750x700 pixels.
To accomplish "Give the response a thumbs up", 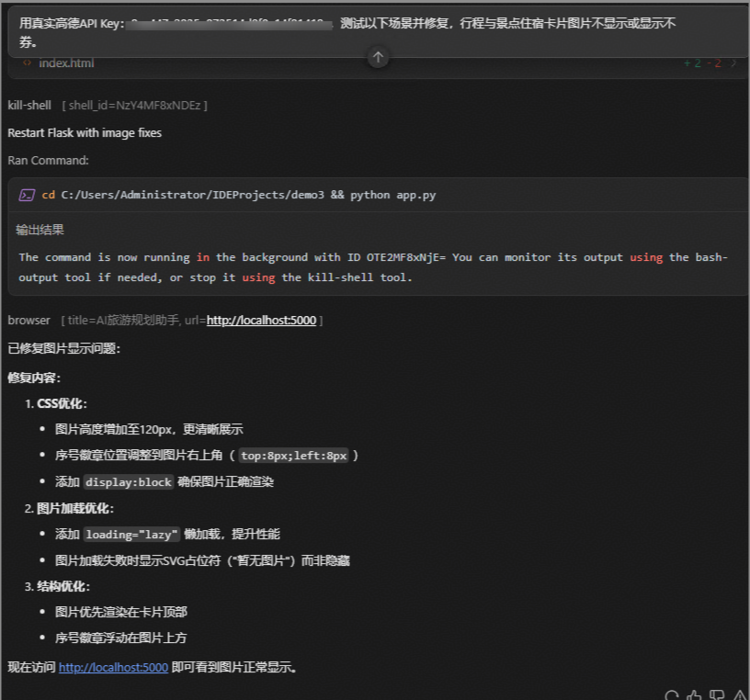I will [694, 695].
